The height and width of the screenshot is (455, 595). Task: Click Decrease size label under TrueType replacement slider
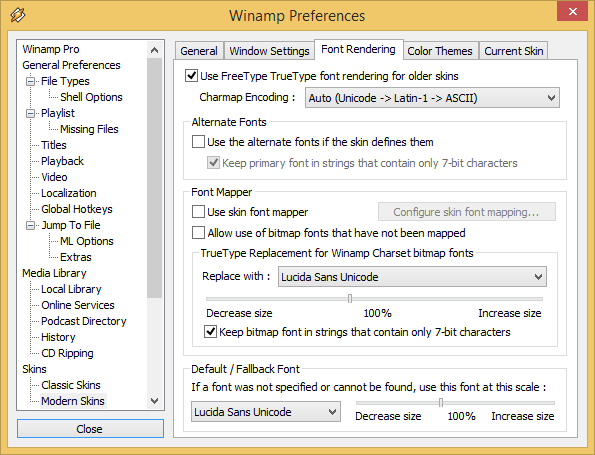pos(239,313)
